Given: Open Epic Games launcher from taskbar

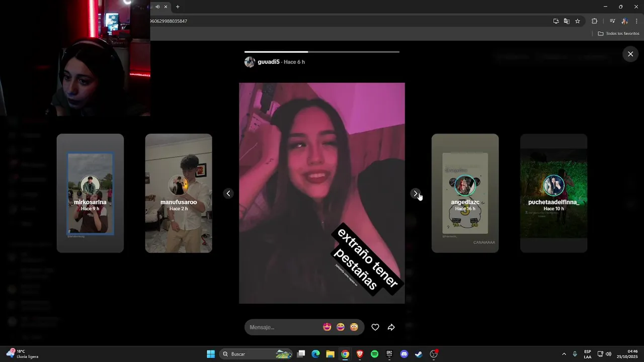Looking at the screenshot, I should point(389,354).
